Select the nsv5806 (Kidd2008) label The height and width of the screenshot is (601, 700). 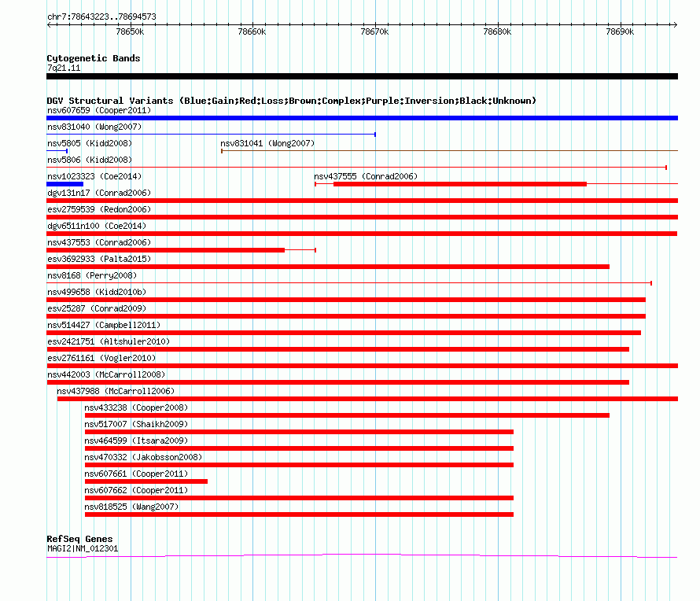coord(90,160)
